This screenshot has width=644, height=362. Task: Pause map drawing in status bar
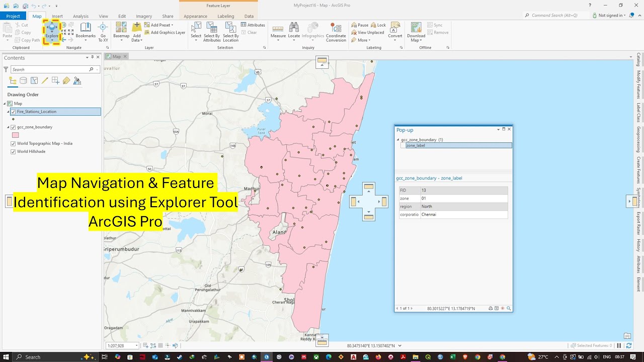tap(619, 346)
